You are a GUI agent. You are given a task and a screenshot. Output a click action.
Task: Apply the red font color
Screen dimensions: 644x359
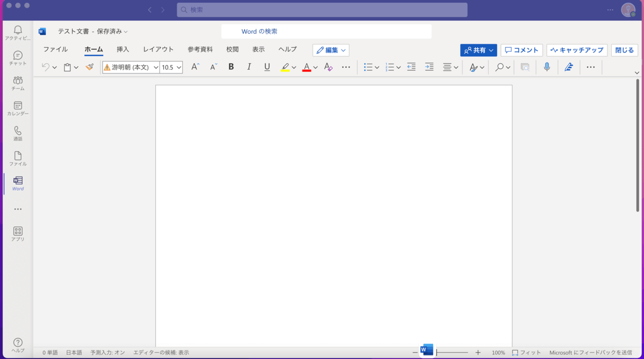[x=306, y=67]
